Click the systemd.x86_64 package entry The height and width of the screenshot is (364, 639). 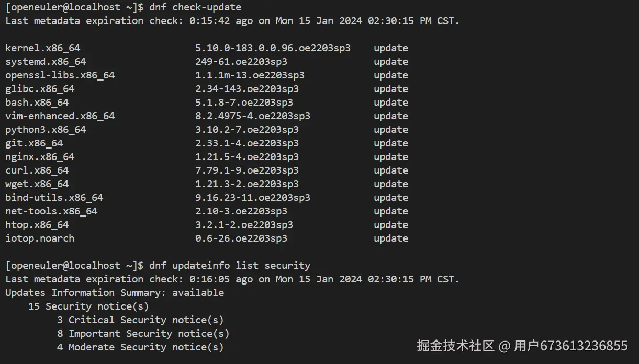[x=46, y=62]
